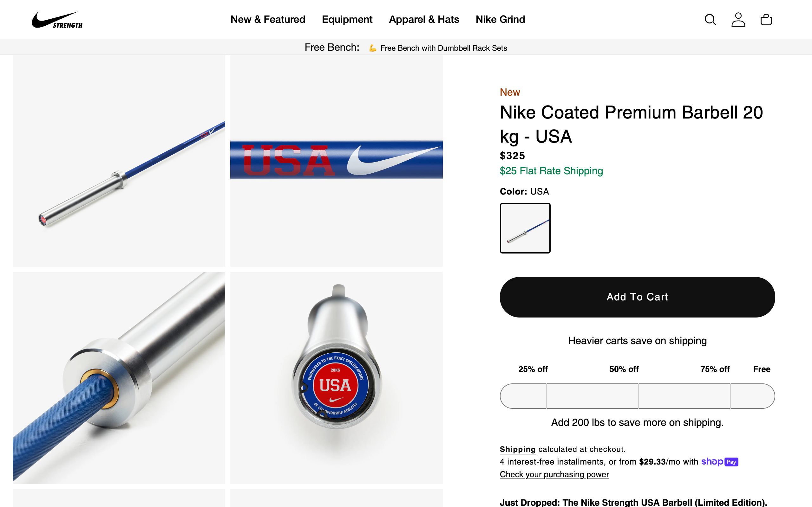This screenshot has width=812, height=507.
Task: Open the shopping cart bag icon
Action: click(766, 20)
